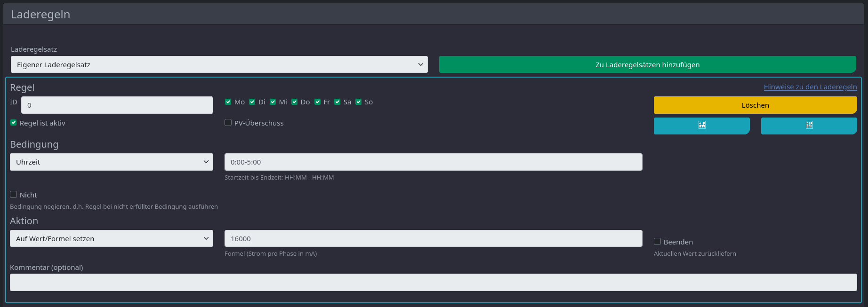Expand the Uhrzeit condition dropdown
Image resolution: width=868 pixels, height=307 pixels.
(111, 162)
